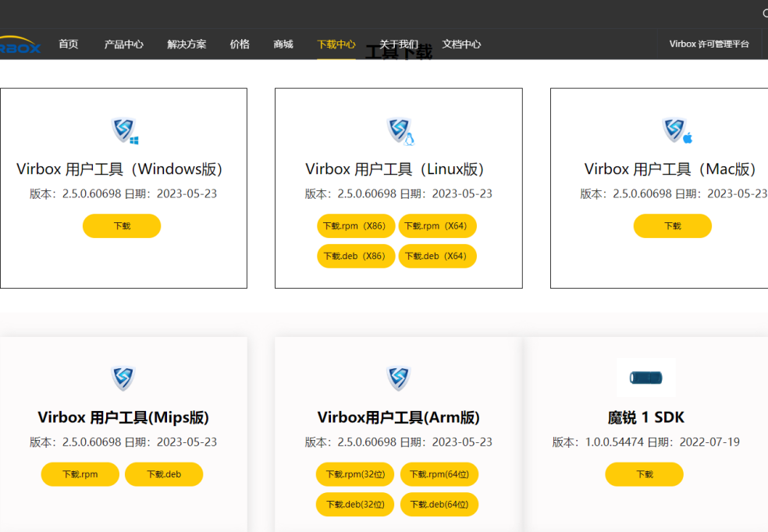Download Linux .rpm (X64) package
The width and height of the screenshot is (768, 532).
(437, 226)
